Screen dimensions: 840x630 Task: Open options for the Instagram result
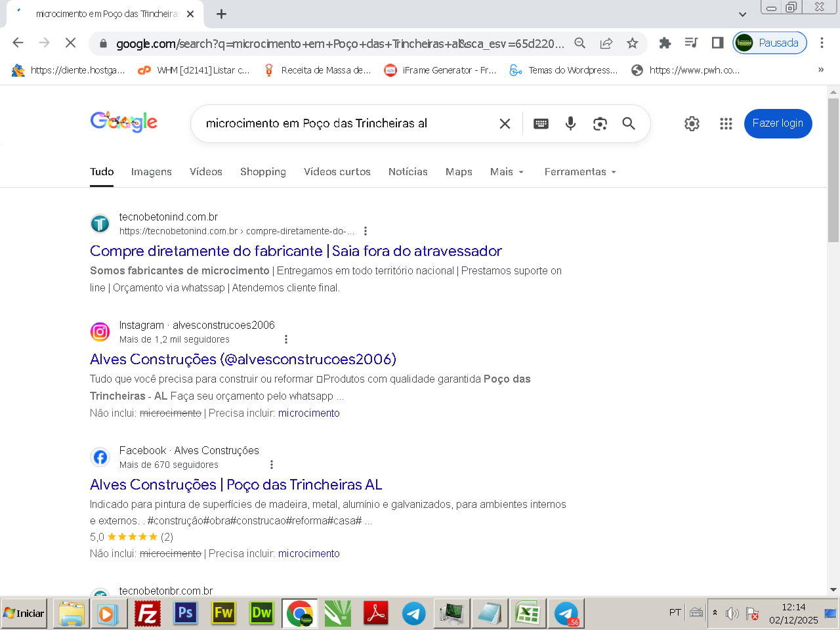click(285, 339)
